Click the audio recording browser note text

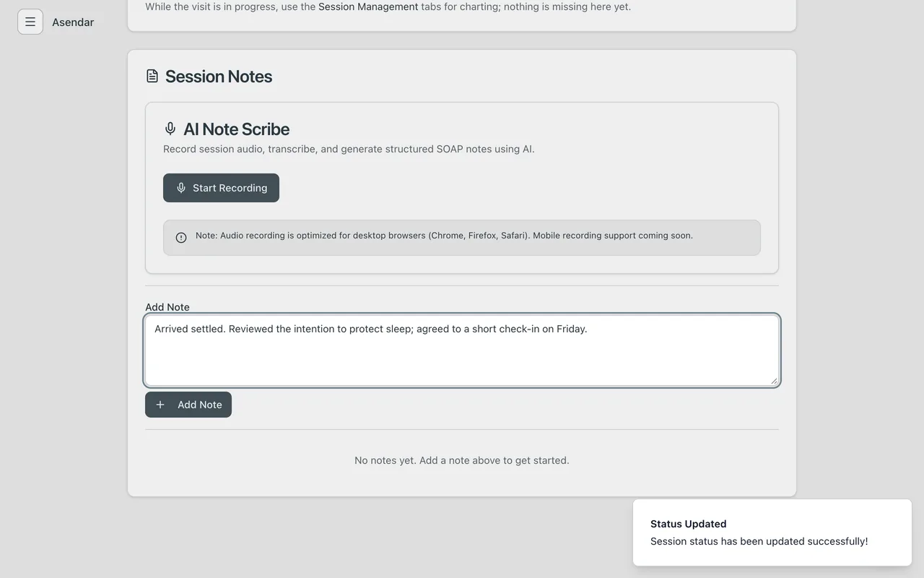(444, 236)
